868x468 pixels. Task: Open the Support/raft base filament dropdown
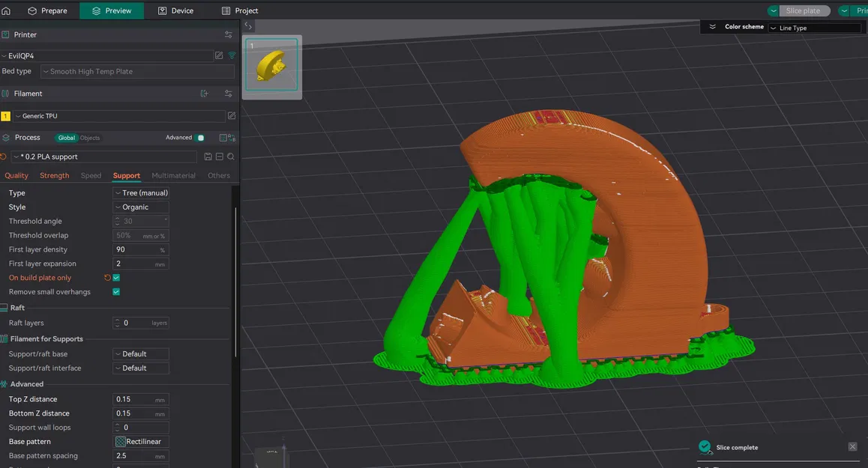[141, 354]
